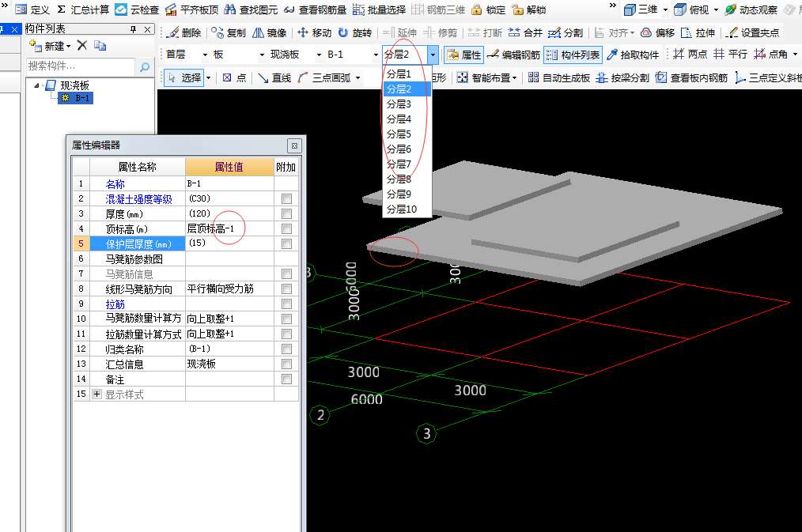Click the 合并 merge tool
The image size is (802, 532).
[524, 32]
